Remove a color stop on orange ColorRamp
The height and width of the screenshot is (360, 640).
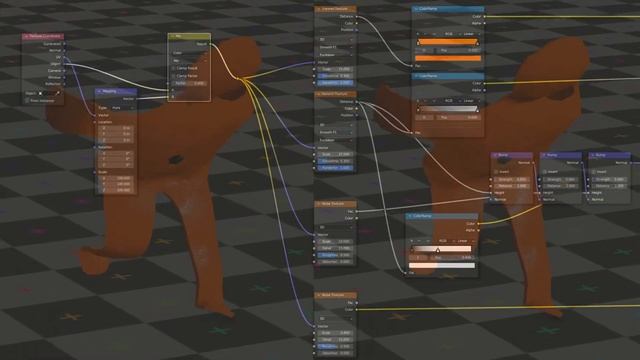pos(426,34)
